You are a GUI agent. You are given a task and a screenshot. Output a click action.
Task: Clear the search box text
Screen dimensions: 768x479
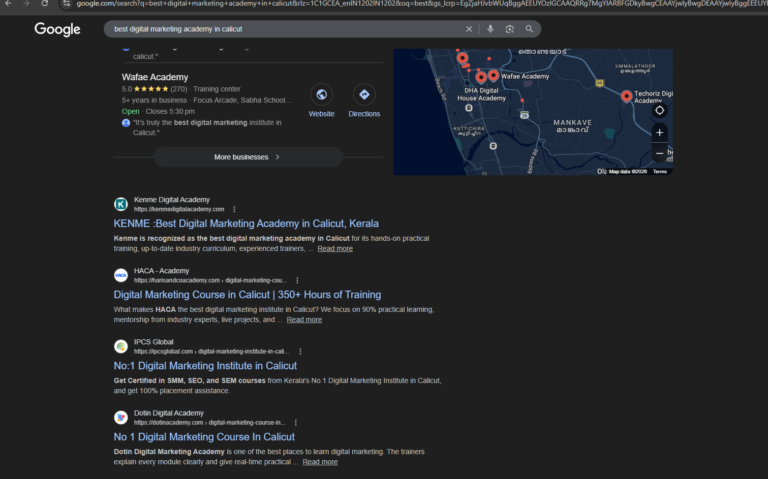tap(469, 29)
